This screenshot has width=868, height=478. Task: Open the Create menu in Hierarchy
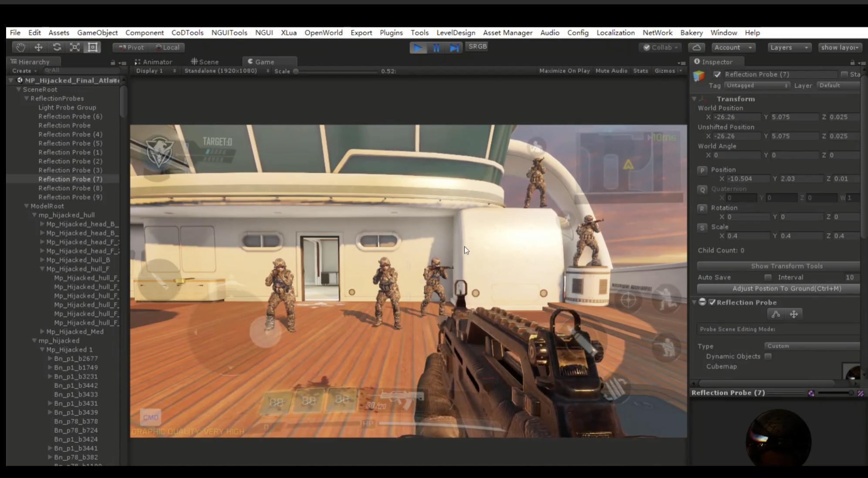[x=24, y=71]
